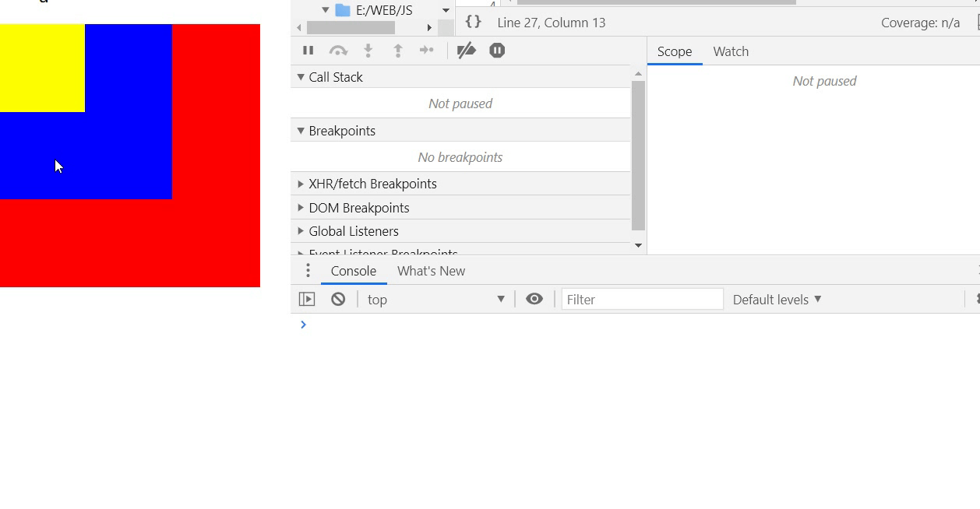This screenshot has width=980, height=509.
Task: Click the step debugger arrow icon
Action: [x=427, y=51]
